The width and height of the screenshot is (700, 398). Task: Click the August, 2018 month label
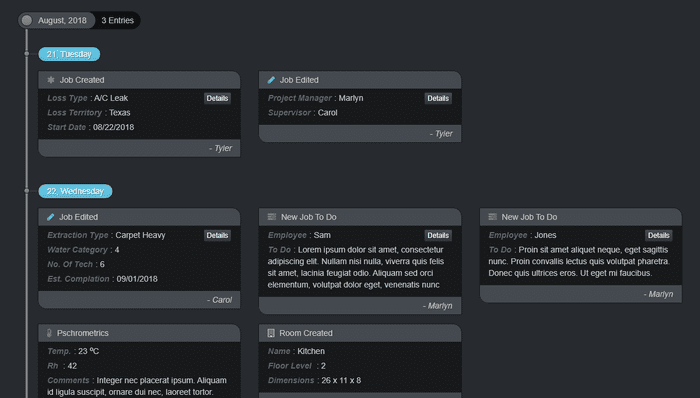[62, 20]
